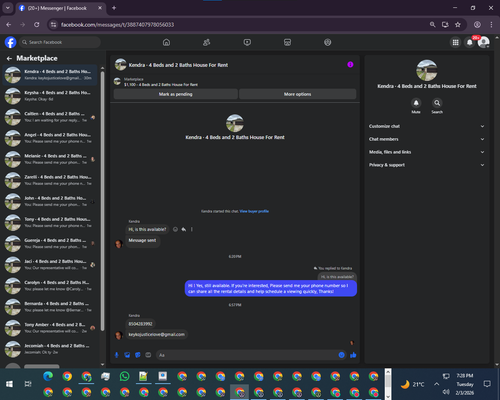Choose a GIF from the composer
Viewport: 500px width, 400px height.
click(148, 355)
